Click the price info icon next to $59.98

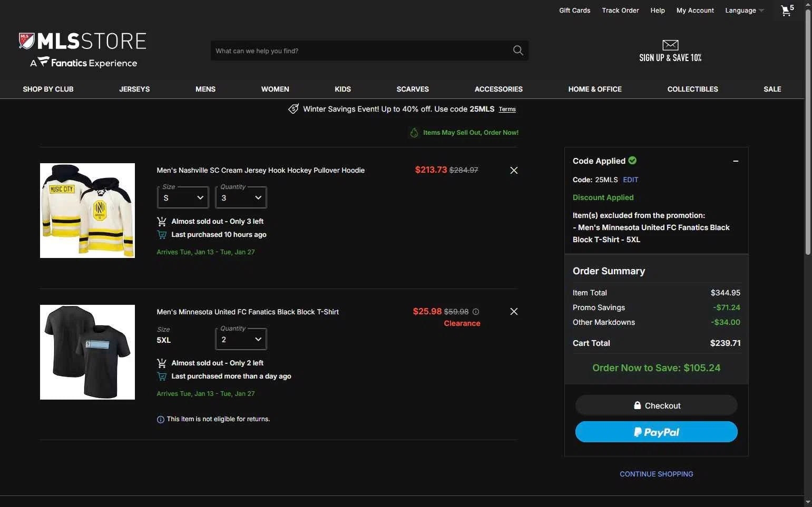click(x=476, y=312)
